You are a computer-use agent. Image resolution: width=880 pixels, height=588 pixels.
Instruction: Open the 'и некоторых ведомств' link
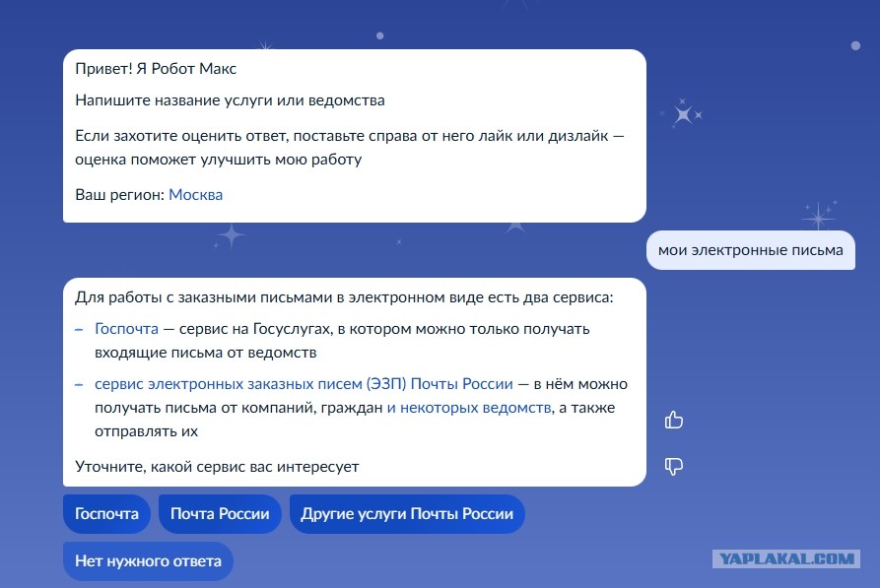tap(469, 408)
